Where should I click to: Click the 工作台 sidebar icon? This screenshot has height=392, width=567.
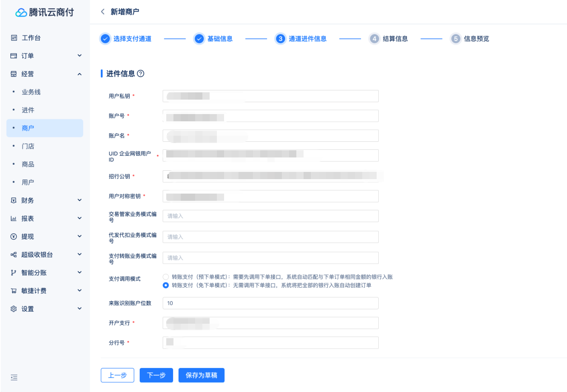tap(14, 38)
